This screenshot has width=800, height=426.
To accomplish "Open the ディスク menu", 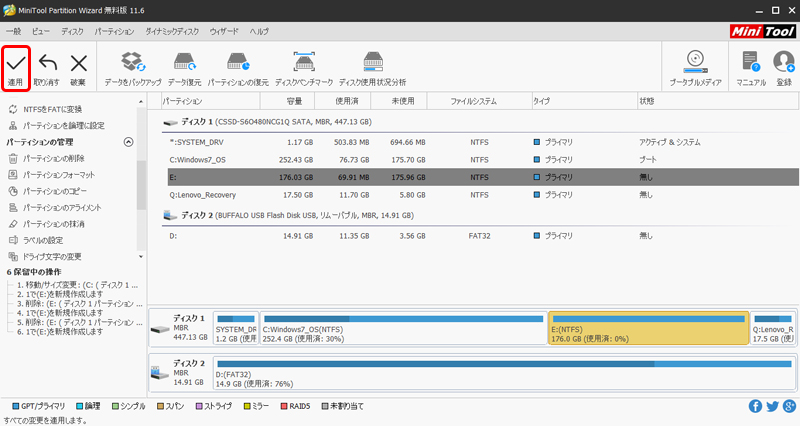I will pos(72,32).
